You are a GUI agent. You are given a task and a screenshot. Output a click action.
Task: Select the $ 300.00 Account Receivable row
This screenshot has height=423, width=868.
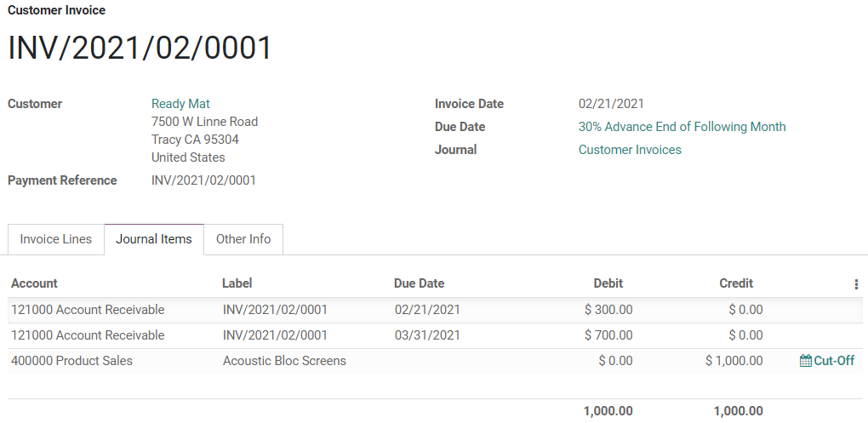(88, 310)
